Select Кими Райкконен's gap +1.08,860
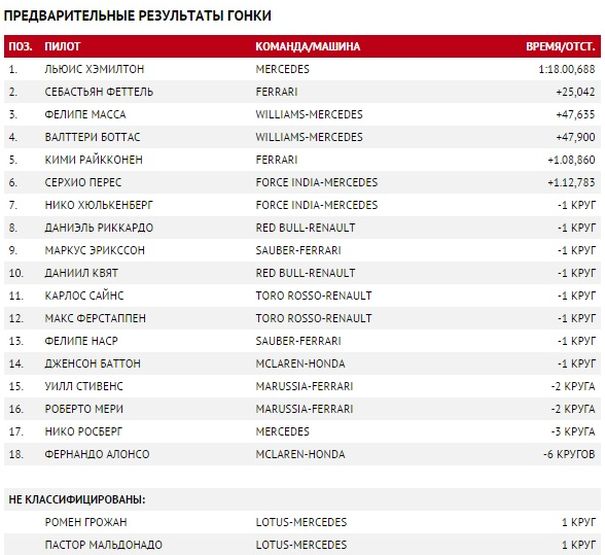Screen dimensions: 605x555 tap(571, 159)
